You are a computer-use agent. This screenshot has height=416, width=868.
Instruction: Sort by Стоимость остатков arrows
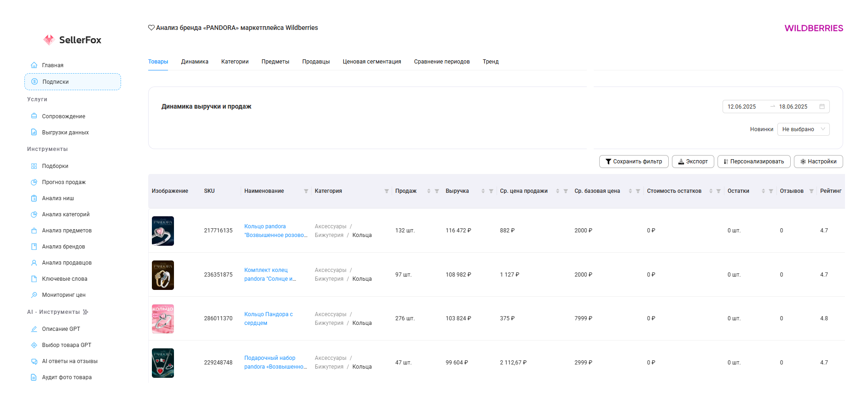[x=711, y=191]
